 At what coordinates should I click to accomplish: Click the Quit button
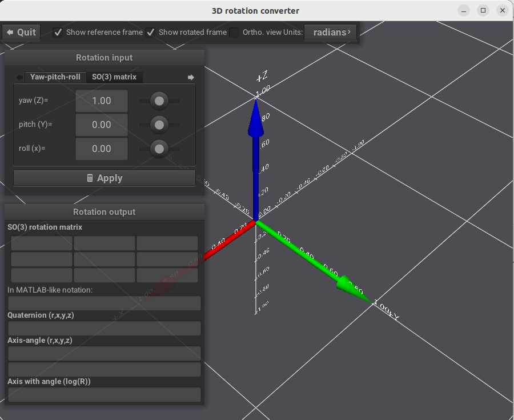[x=21, y=33]
